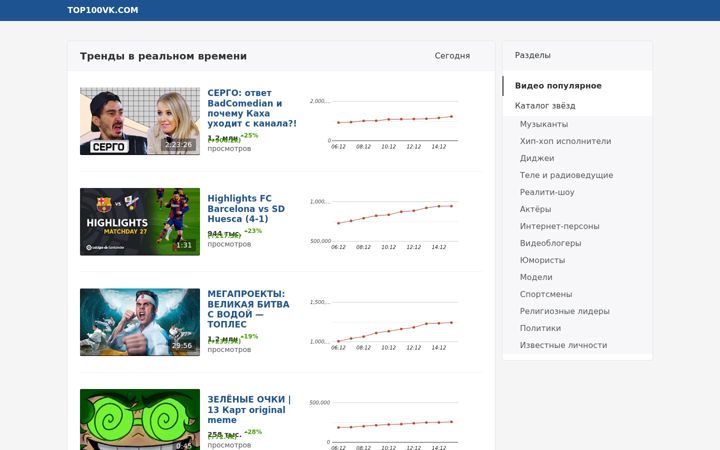The height and width of the screenshot is (450, 720).
Task: Open the Актёры category
Action: [x=535, y=209]
